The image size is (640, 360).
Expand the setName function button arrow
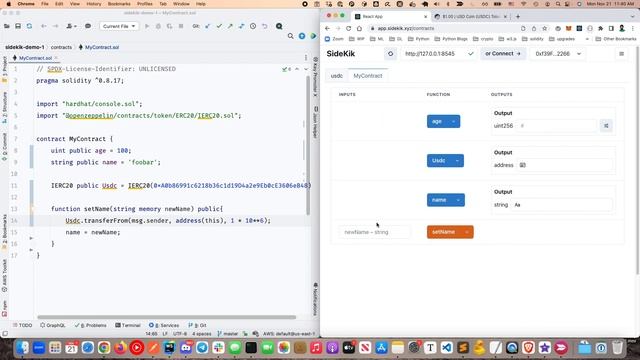(x=467, y=232)
